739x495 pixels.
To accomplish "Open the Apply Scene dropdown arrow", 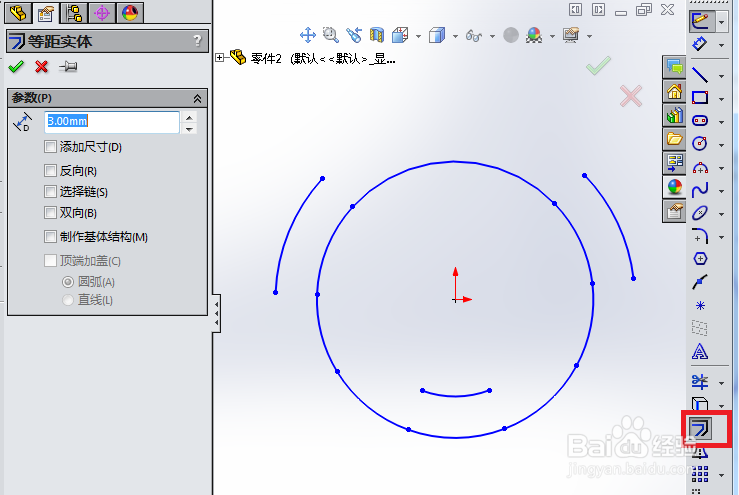I will [552, 36].
